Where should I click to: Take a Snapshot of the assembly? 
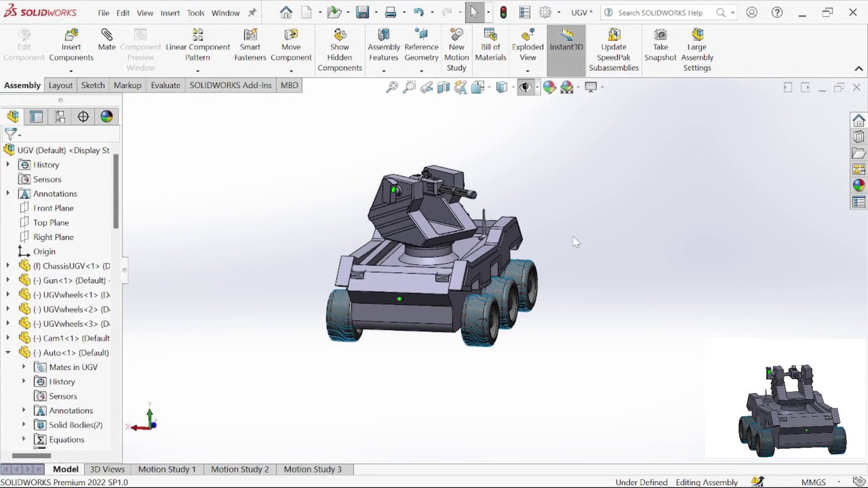[660, 45]
